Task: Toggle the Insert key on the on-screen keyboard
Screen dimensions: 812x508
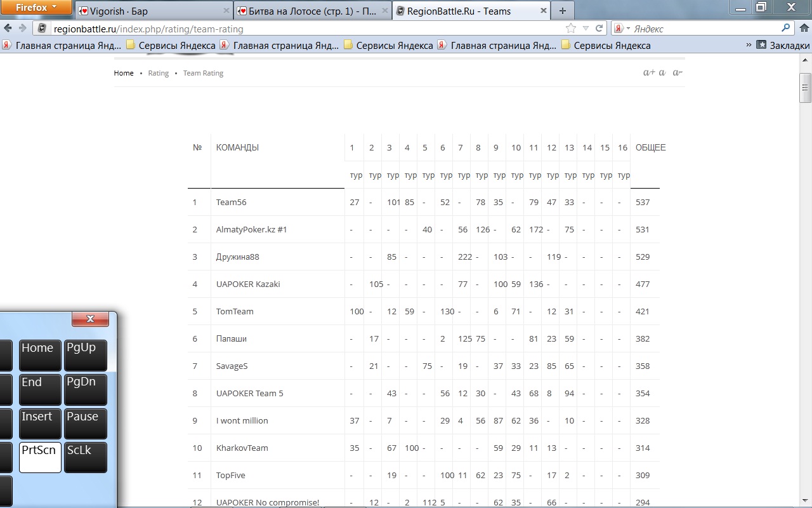Action: [x=40, y=424]
